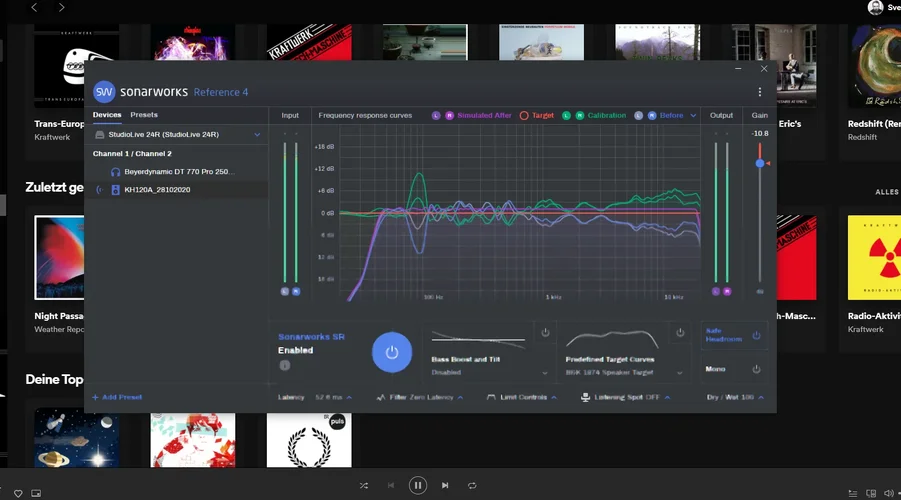
Task: Pause playback with the pause button
Action: coord(418,485)
